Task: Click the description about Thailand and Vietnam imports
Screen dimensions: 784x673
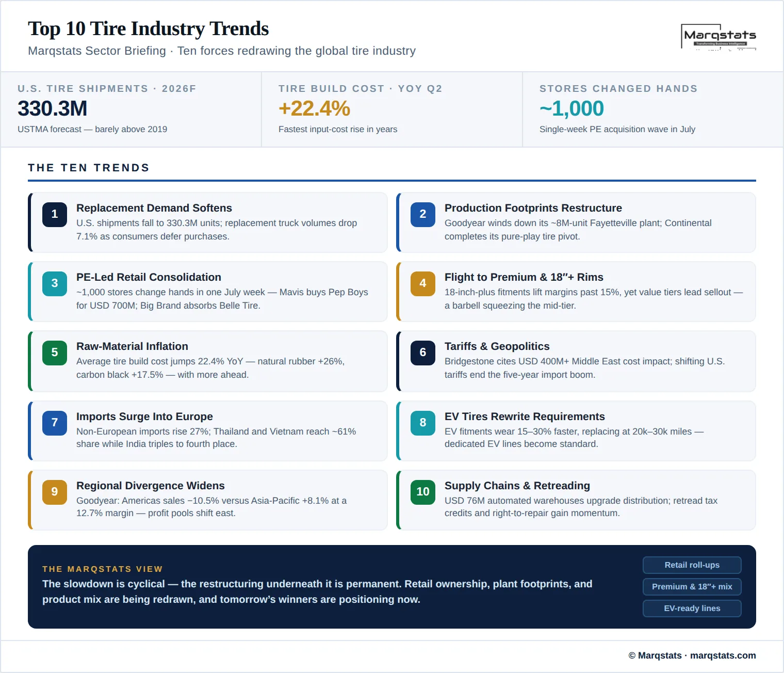Action: click(216, 438)
